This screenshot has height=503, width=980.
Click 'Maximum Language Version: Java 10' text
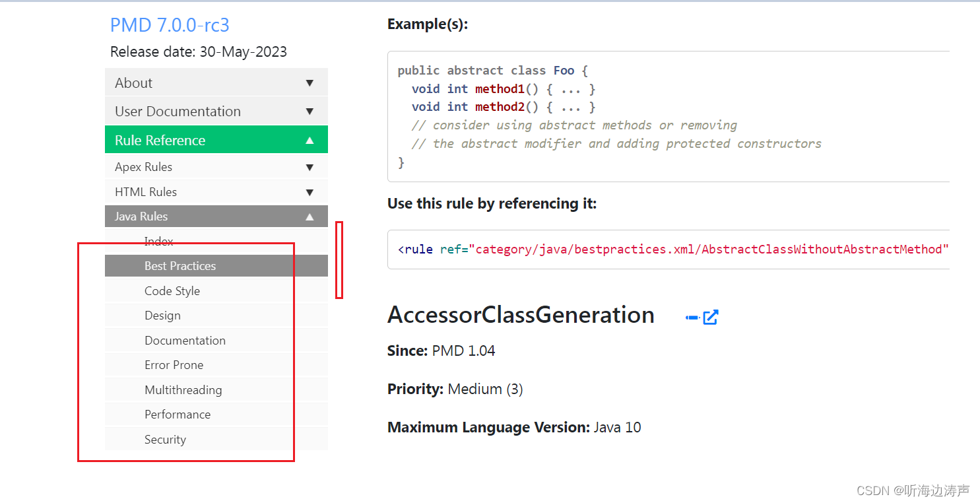click(514, 428)
